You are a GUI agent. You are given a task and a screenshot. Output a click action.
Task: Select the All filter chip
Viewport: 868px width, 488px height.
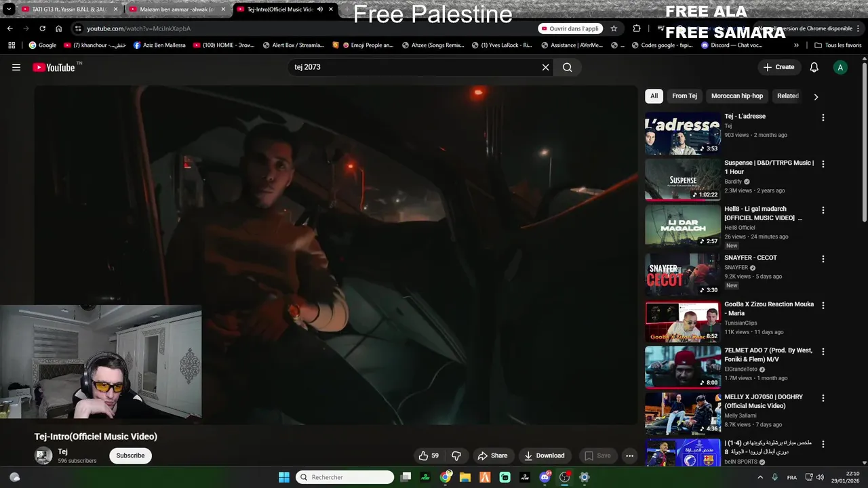point(654,96)
